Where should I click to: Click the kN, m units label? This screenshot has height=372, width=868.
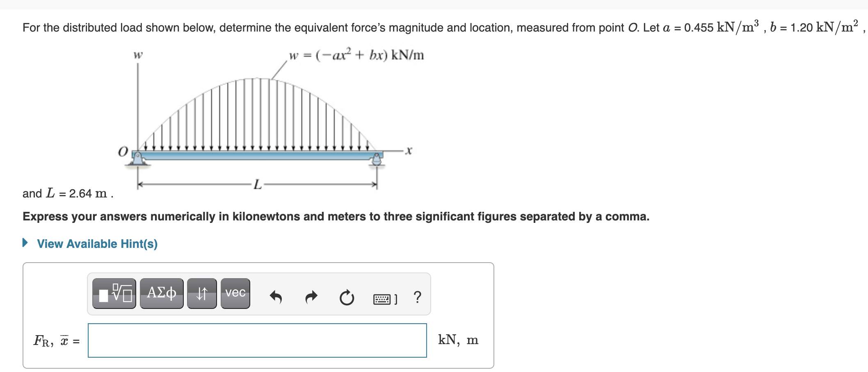pos(457,340)
